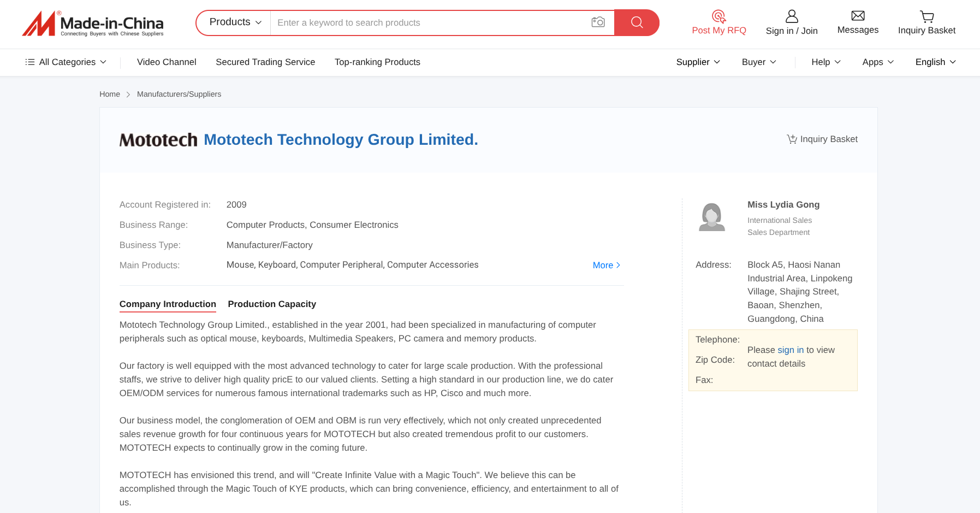Click Miss Lydia Gong avatar

click(712, 217)
